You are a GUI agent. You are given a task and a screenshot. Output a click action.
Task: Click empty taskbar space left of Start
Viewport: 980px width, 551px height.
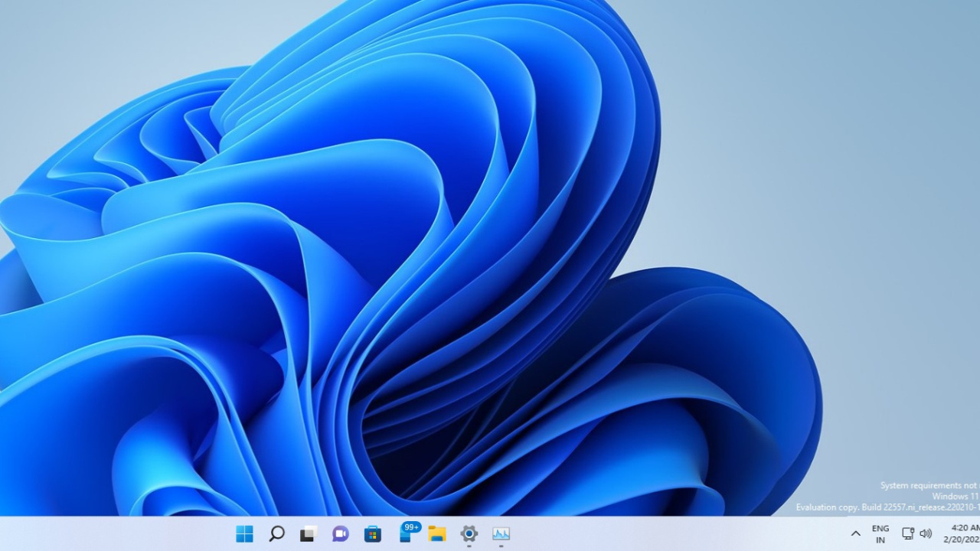click(x=115, y=533)
